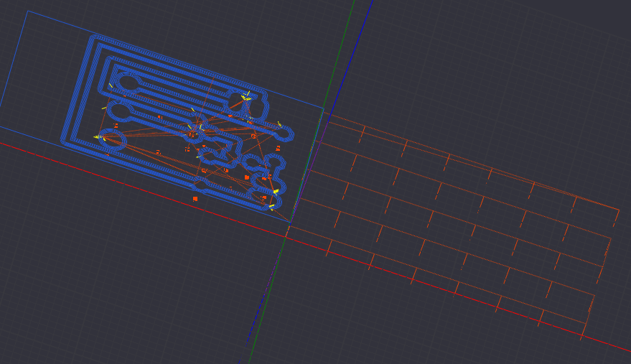The width and height of the screenshot is (631, 364).
Task: Pick the top-left corner of the blue outline
Action: (27, 11)
